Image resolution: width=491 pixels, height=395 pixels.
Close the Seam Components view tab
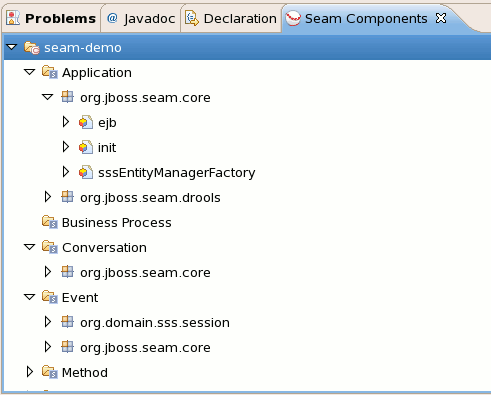pos(441,18)
